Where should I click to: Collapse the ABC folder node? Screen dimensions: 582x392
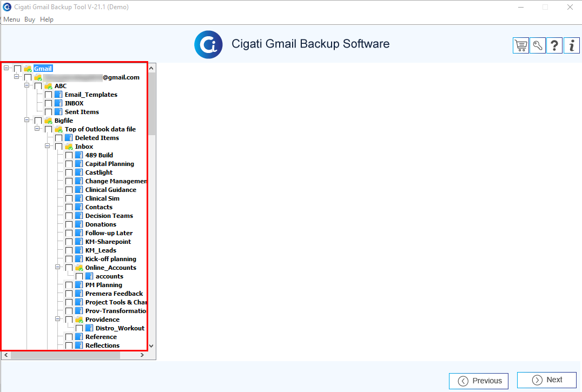(27, 85)
